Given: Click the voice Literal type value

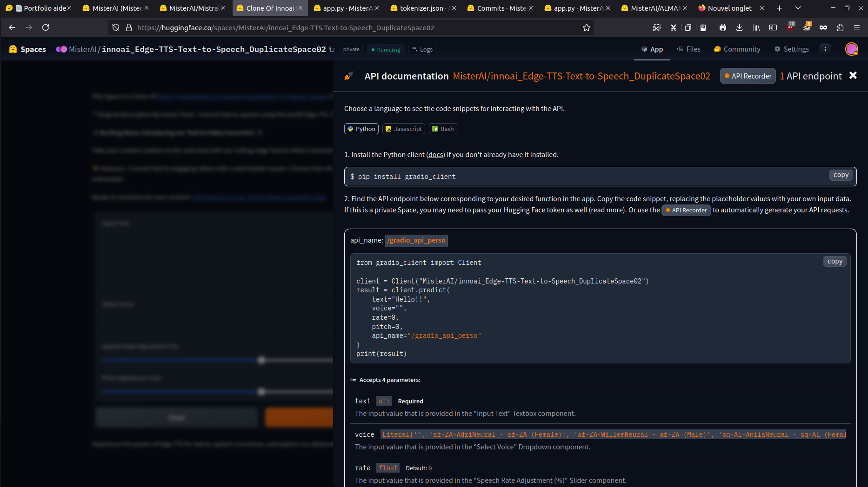Looking at the screenshot, I should [x=613, y=434].
